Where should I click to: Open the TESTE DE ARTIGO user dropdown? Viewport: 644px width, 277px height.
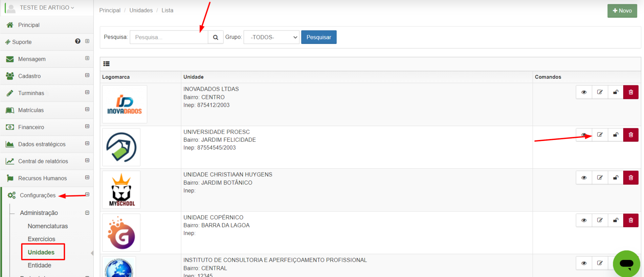coord(47,7)
